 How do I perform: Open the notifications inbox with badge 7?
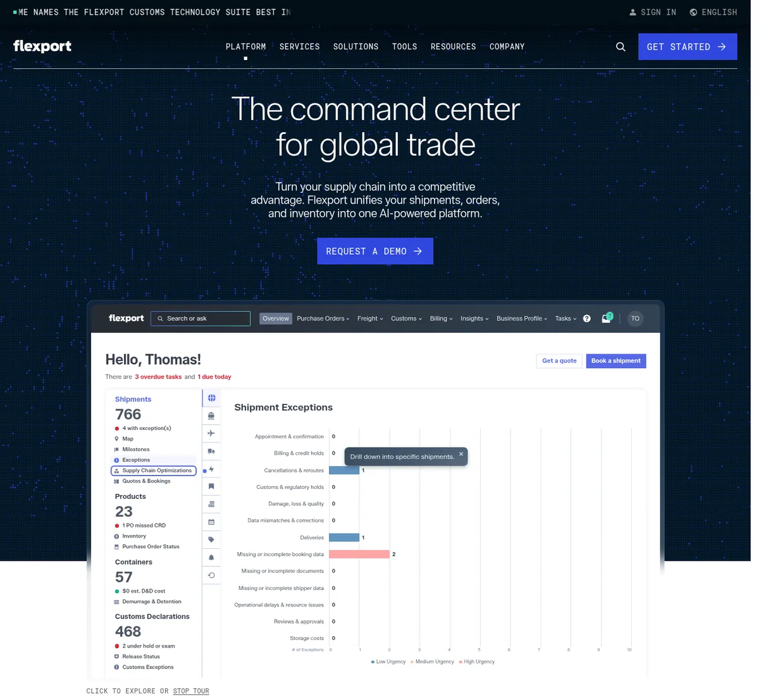point(607,318)
